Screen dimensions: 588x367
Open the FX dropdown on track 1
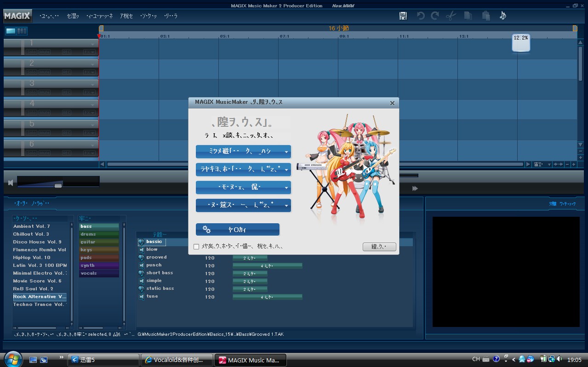pos(90,52)
